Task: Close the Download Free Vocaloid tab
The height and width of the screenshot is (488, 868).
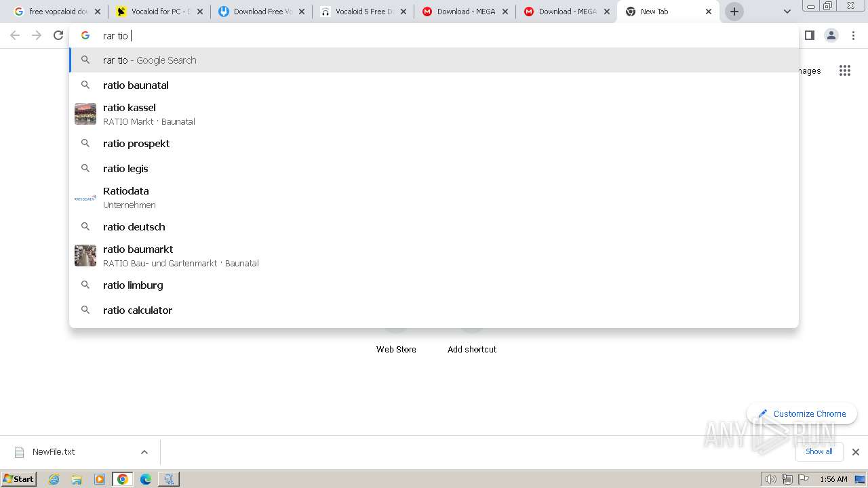Action: pos(302,12)
